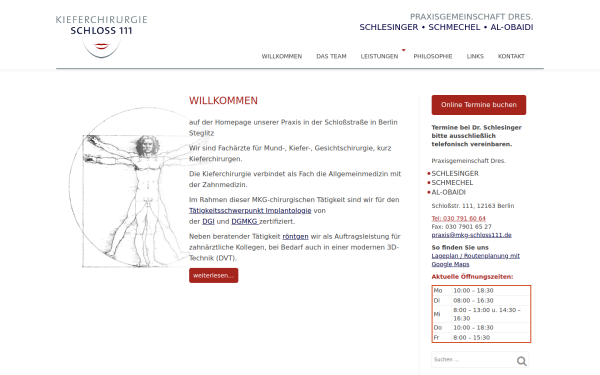Open the praxis@mkg-schloss111.de email link
The height and width of the screenshot is (375, 600).
471,235
